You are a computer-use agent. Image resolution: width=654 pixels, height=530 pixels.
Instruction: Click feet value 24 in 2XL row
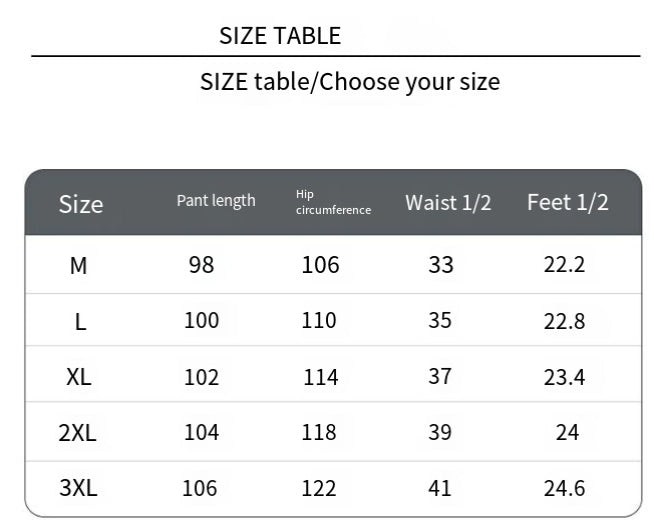pos(567,432)
